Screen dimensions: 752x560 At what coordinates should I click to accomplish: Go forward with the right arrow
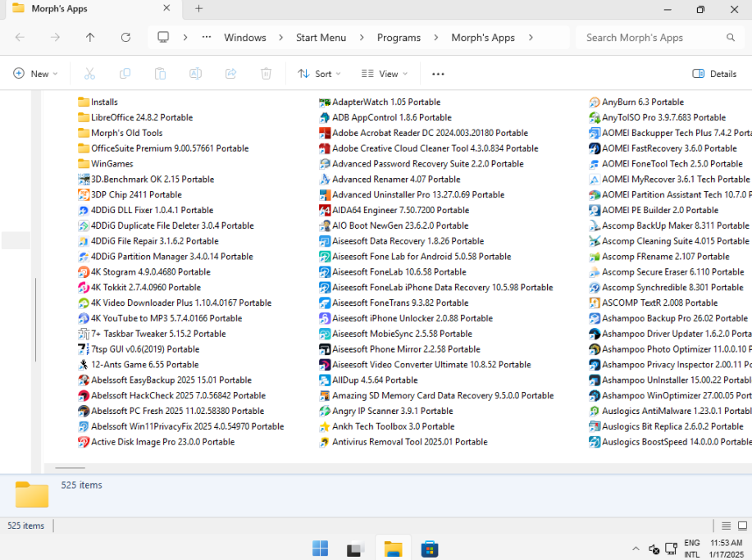(55, 38)
